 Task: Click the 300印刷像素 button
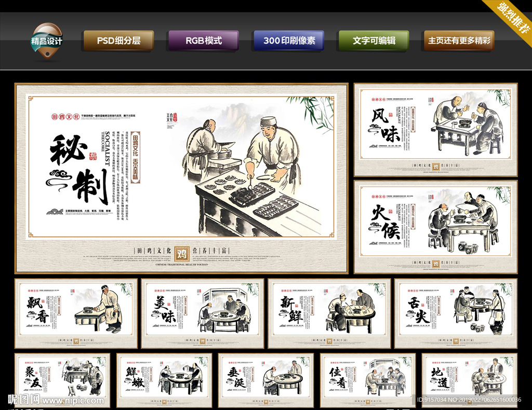tap(289, 40)
